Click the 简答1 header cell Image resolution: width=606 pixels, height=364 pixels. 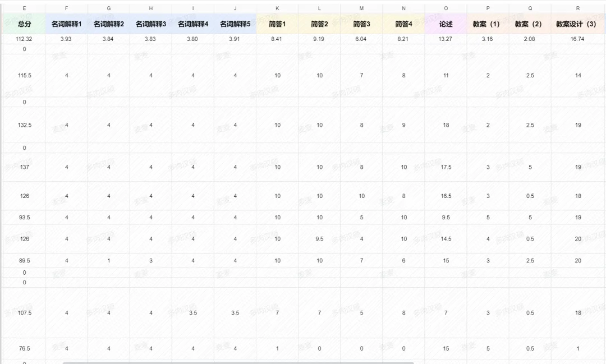coord(277,24)
